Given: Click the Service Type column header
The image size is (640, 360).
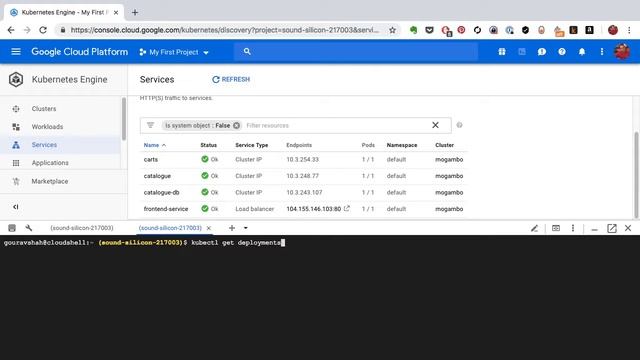Looking at the screenshot, I should click(251, 145).
